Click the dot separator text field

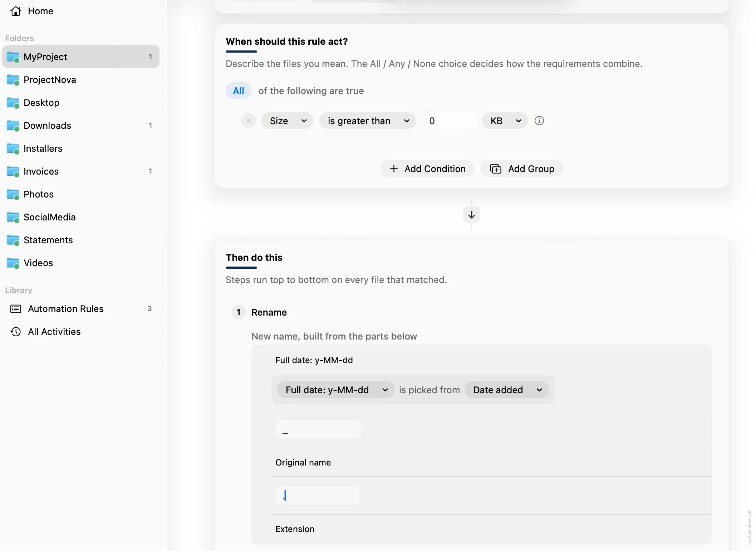tap(318, 496)
